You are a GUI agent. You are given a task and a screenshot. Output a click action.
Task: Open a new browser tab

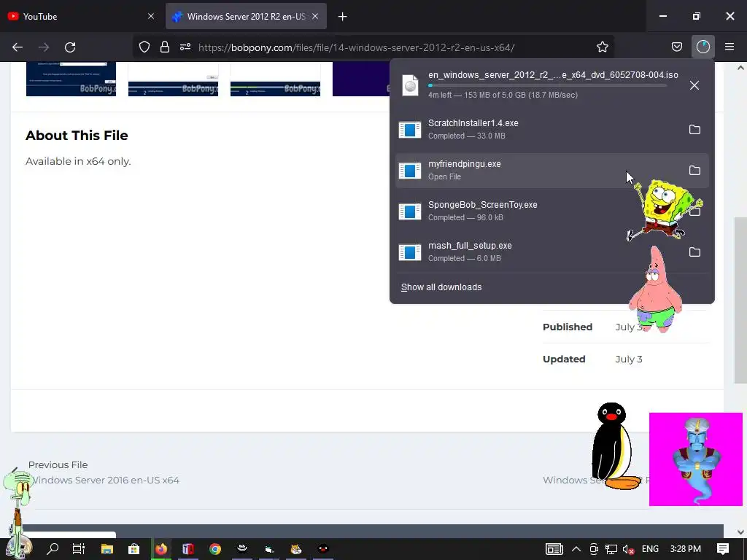pyautogui.click(x=343, y=17)
